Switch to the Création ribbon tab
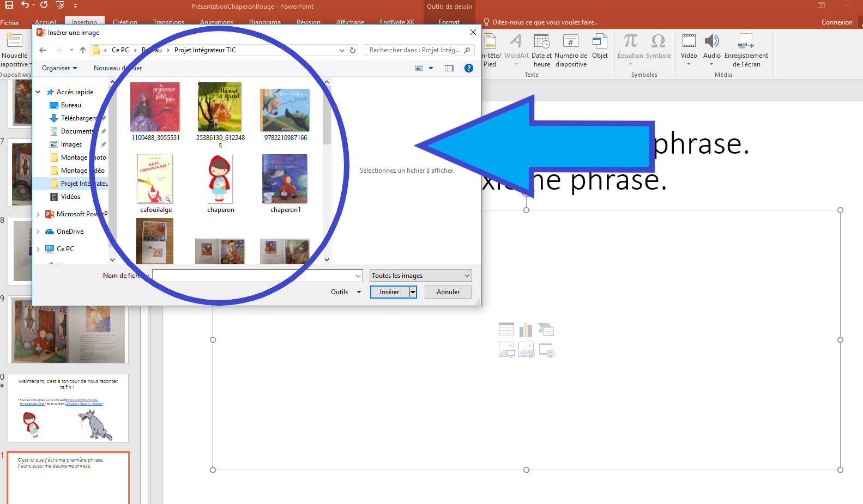 pos(125,22)
